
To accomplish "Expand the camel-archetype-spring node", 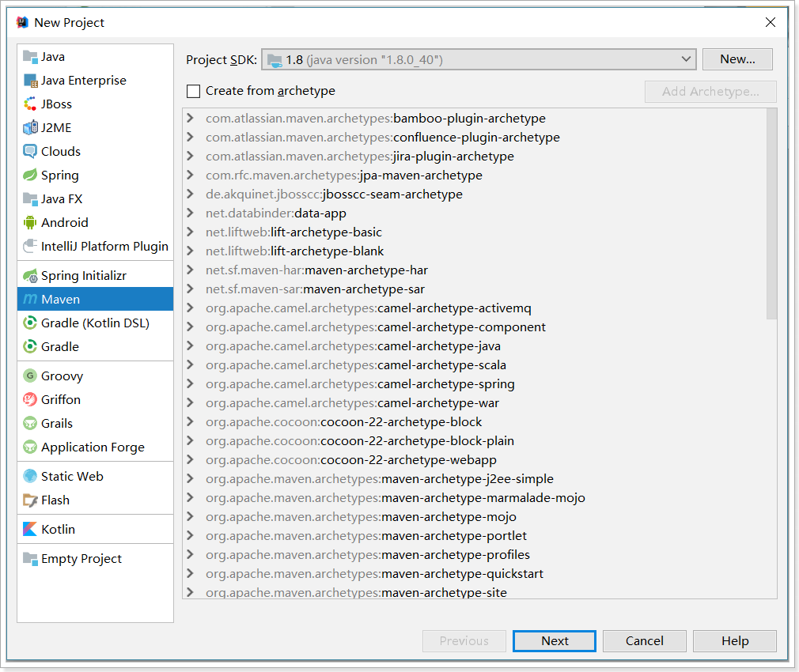I will click(x=190, y=384).
